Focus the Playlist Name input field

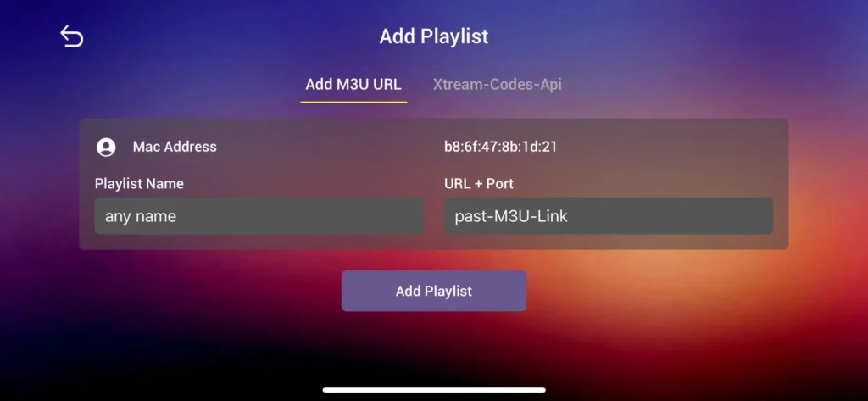coord(259,216)
